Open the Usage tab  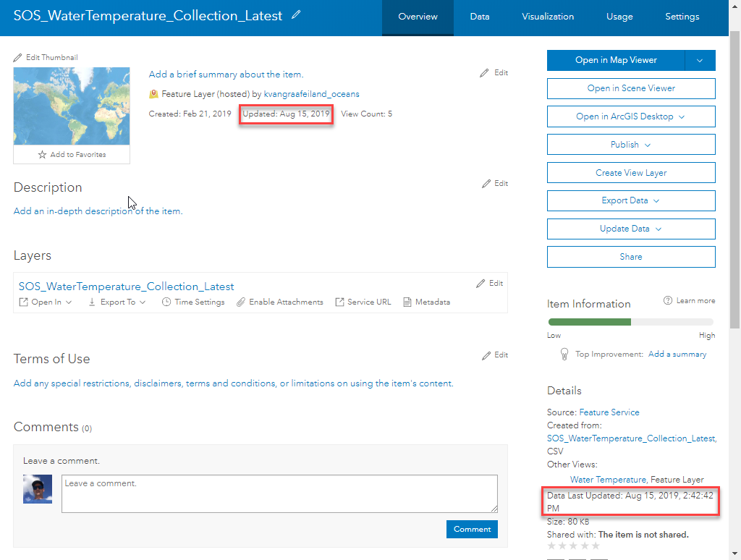(619, 17)
